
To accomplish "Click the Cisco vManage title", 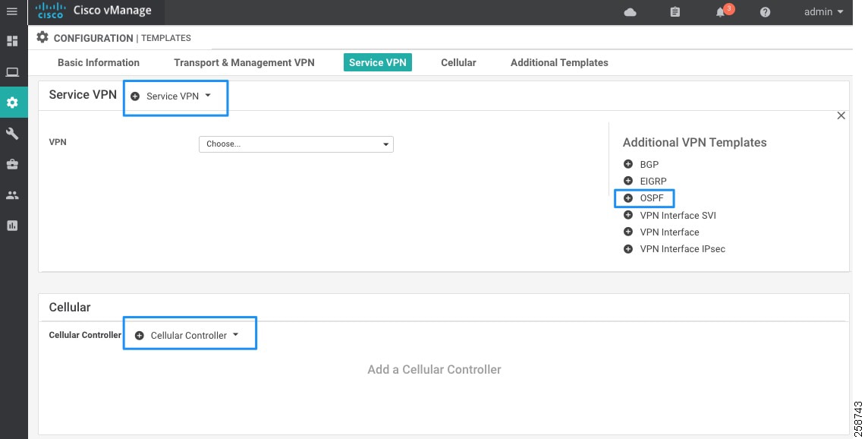I will (x=112, y=11).
